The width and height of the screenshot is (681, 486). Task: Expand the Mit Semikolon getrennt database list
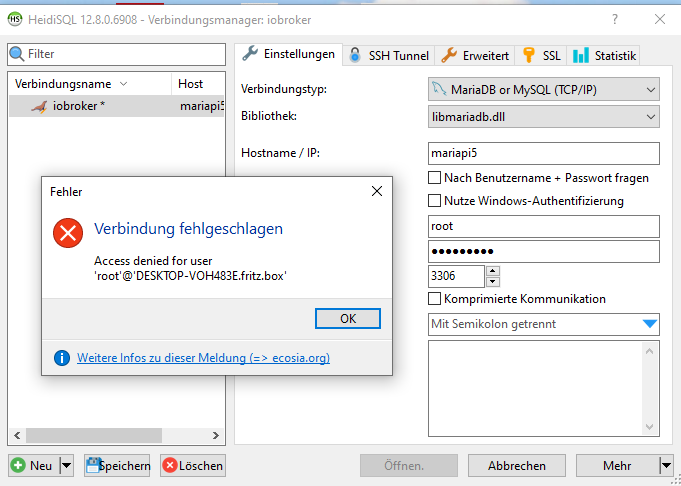[x=649, y=324]
